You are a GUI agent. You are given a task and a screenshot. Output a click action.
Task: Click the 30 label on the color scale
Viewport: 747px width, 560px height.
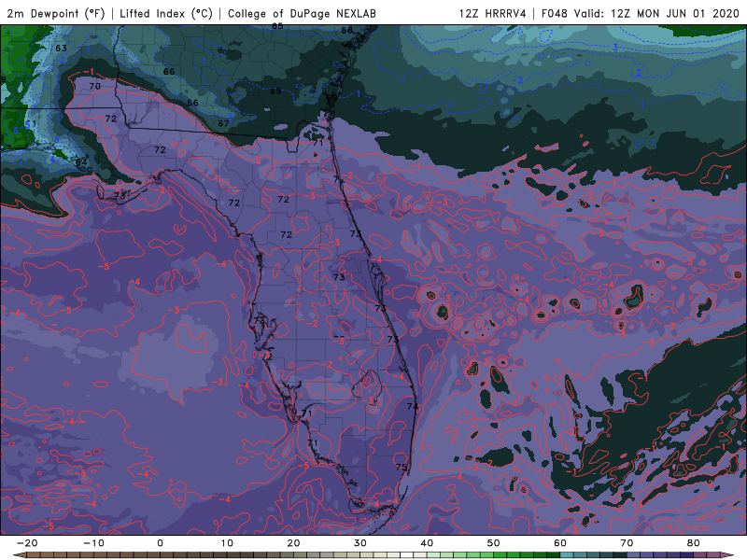coord(360,543)
